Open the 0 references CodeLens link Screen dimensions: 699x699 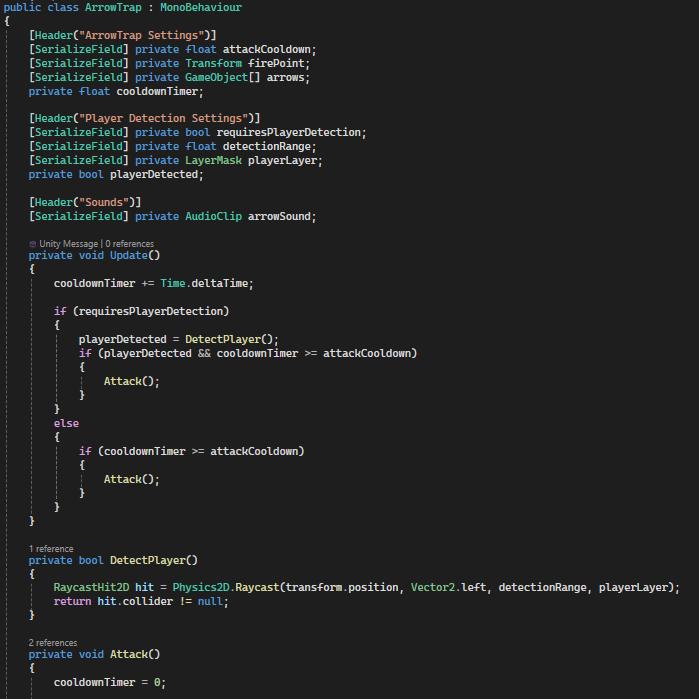(130, 244)
